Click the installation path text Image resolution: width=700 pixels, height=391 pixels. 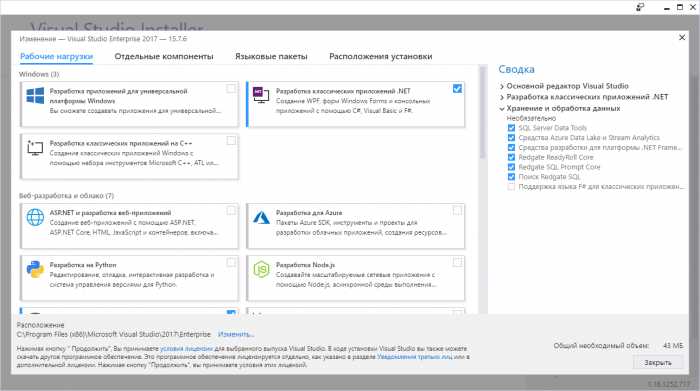tap(113, 334)
